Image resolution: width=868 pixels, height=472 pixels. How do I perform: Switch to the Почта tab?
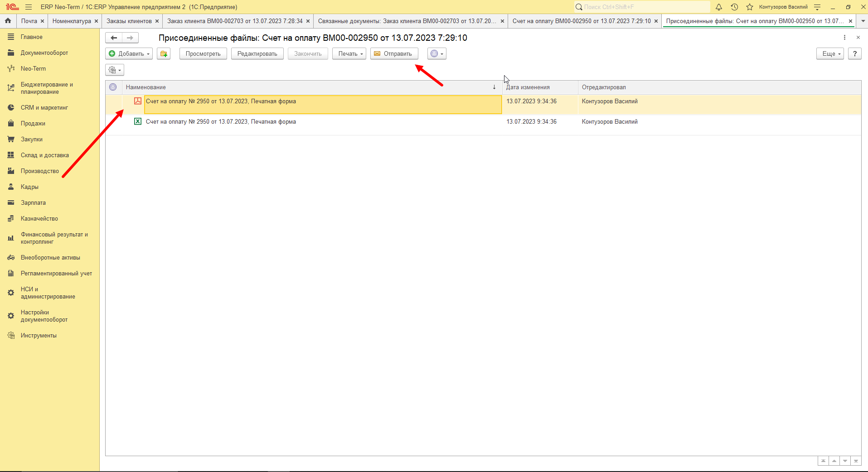pos(29,21)
